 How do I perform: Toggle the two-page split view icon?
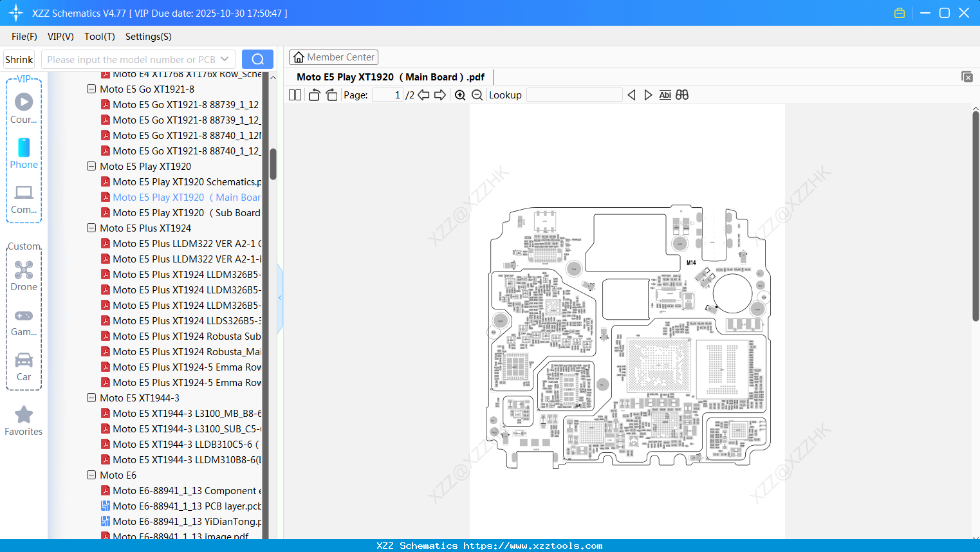point(295,95)
